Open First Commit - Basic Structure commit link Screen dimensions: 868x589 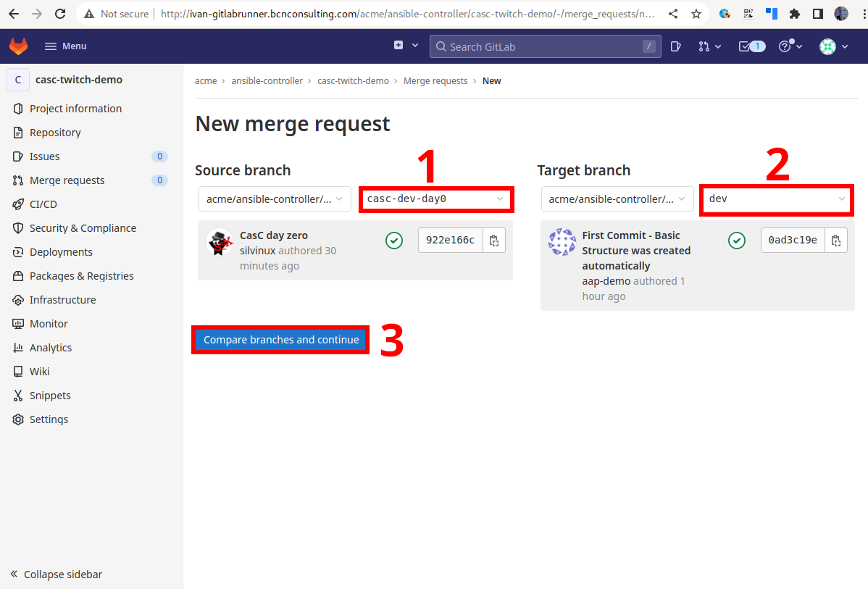636,250
